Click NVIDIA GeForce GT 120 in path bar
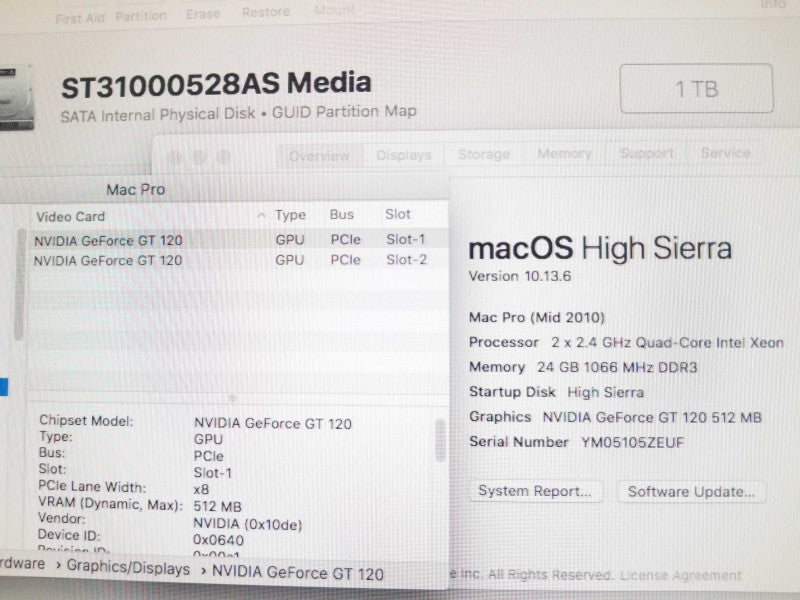The width and height of the screenshot is (800, 600). (x=298, y=573)
